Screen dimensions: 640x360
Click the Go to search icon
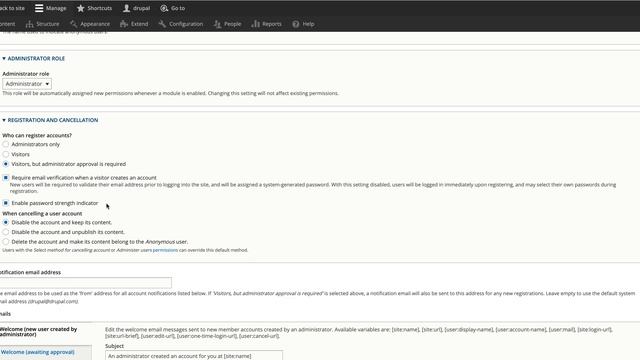pos(164,8)
